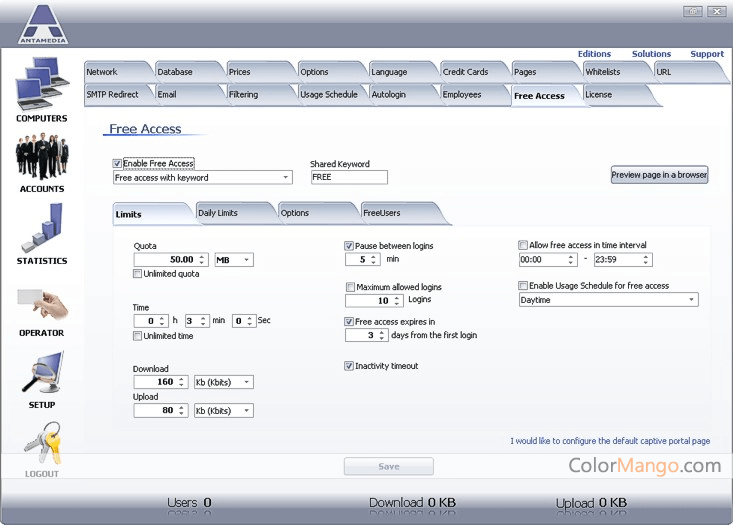
Task: Check the Unlimited quota option
Action: (x=138, y=274)
